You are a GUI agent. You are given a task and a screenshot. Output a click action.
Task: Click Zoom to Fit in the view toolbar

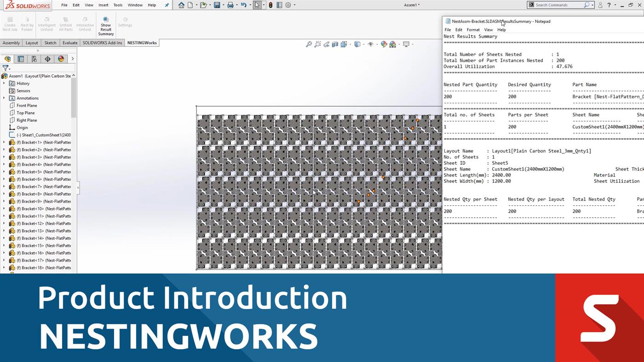click(x=309, y=44)
